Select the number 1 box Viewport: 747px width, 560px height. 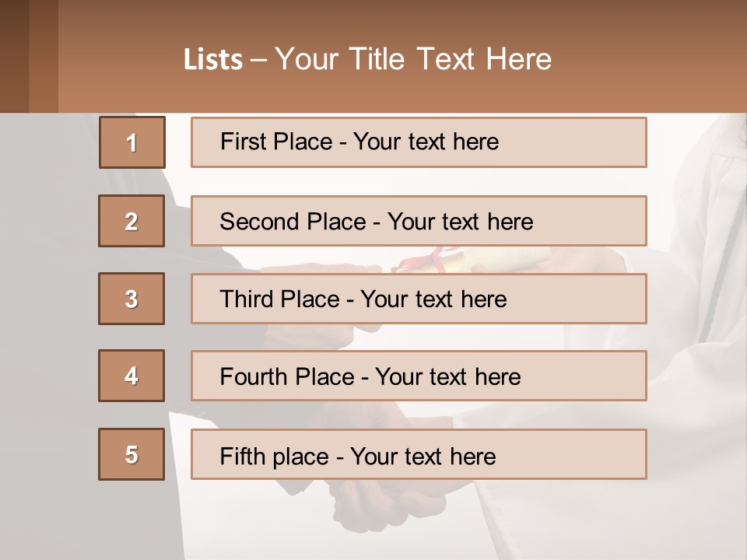click(132, 142)
